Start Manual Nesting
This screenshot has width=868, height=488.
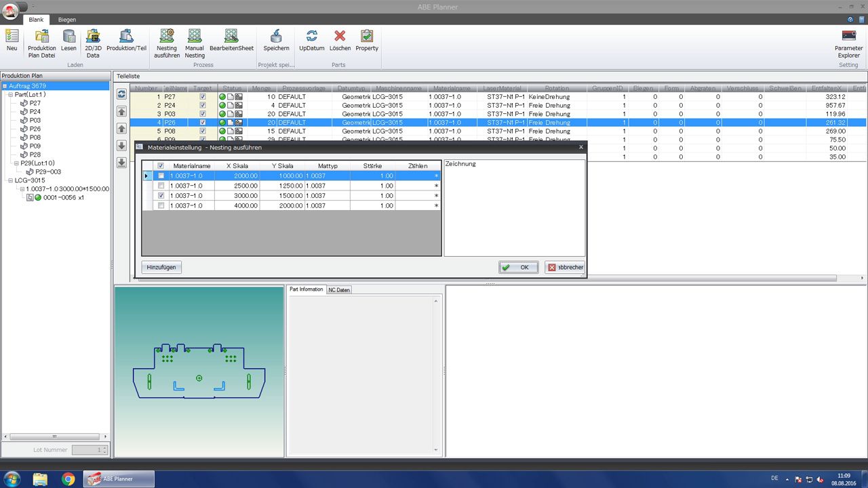[195, 43]
